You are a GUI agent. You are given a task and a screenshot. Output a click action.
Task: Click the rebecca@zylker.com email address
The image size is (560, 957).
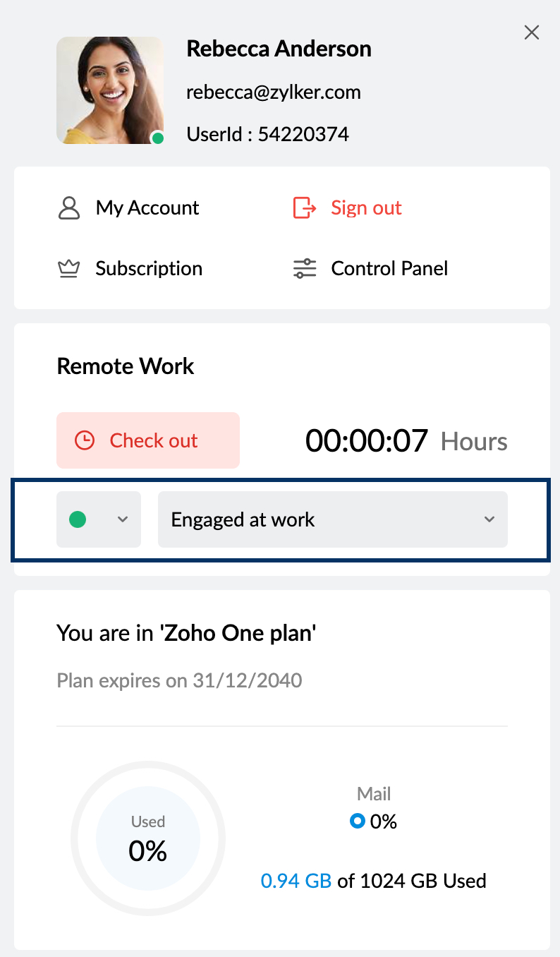274,92
